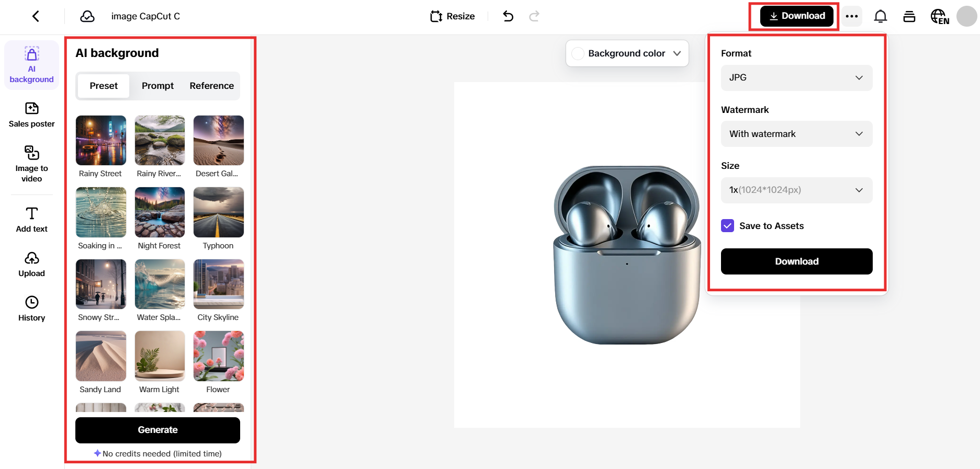Screen dimensions: 980x469
Task: Open the notifications bell
Action: coord(881,16)
